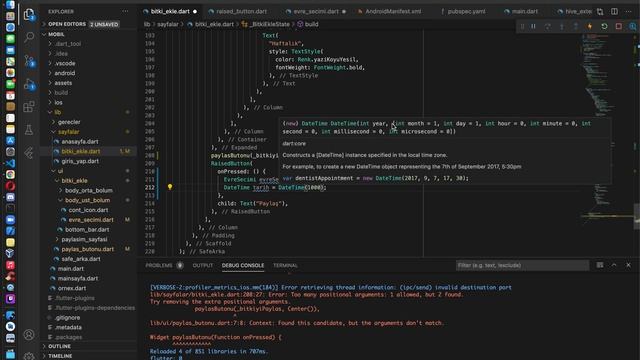The height and width of the screenshot is (360, 640).
Task: Select the DEBUG CONSOLE panel tab
Action: click(x=243, y=265)
